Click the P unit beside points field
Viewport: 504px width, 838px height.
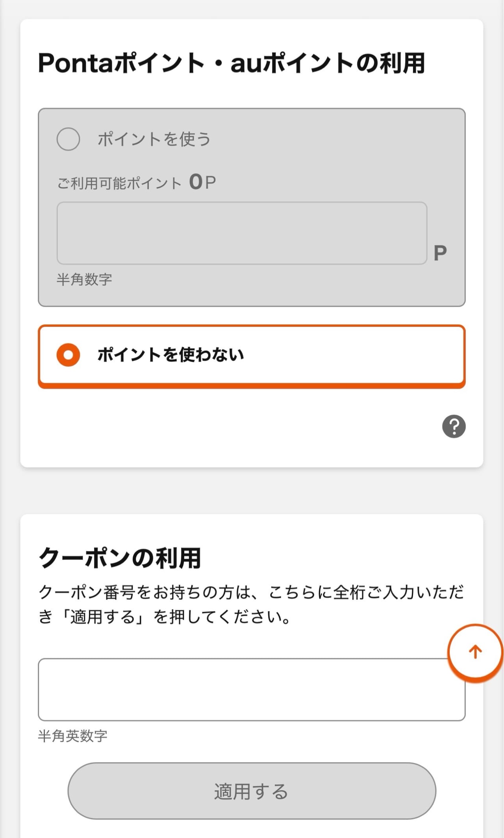pyautogui.click(x=440, y=253)
